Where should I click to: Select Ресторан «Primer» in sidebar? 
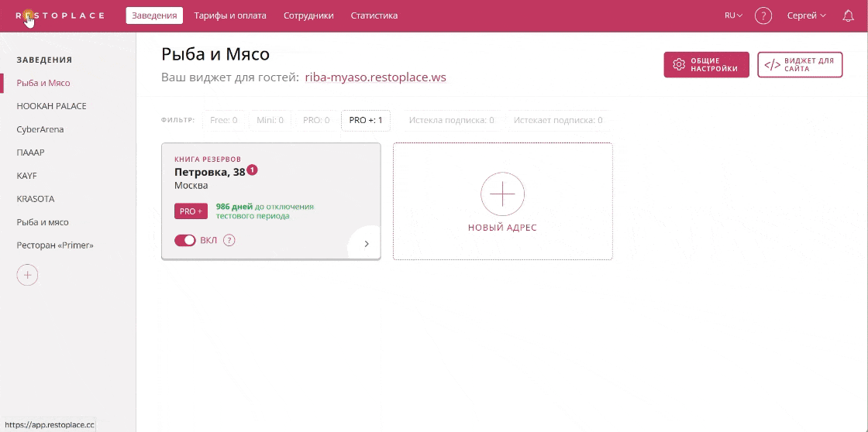pyautogui.click(x=55, y=245)
